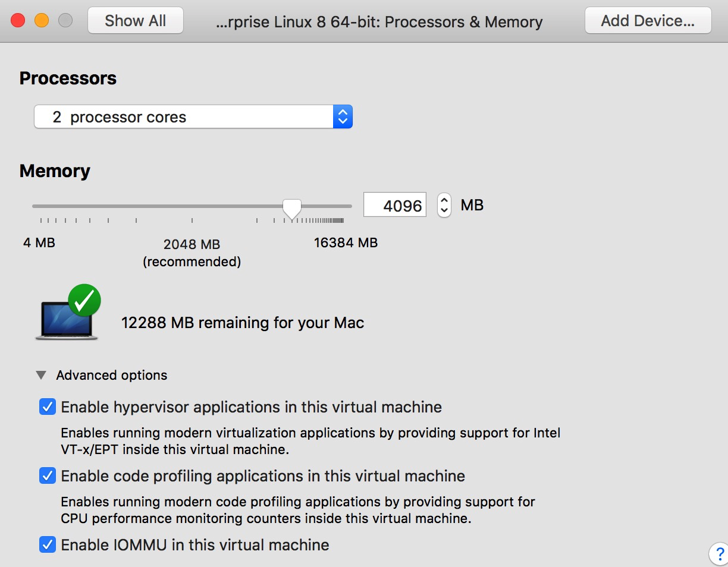Click the Advanced options label

pyautogui.click(x=112, y=376)
